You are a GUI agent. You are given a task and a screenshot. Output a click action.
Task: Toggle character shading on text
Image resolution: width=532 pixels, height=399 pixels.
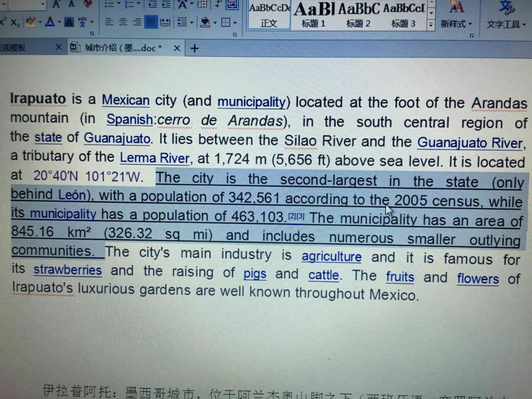(x=69, y=23)
